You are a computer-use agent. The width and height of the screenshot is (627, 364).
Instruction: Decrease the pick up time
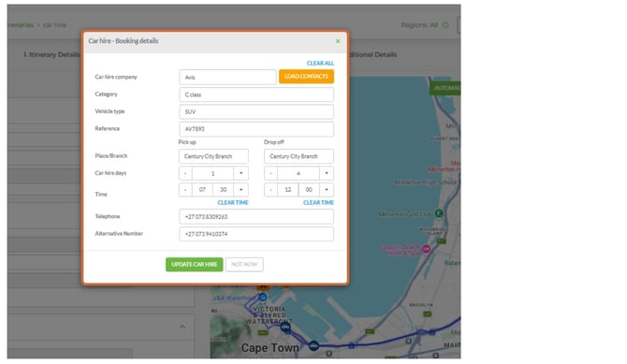(185, 190)
